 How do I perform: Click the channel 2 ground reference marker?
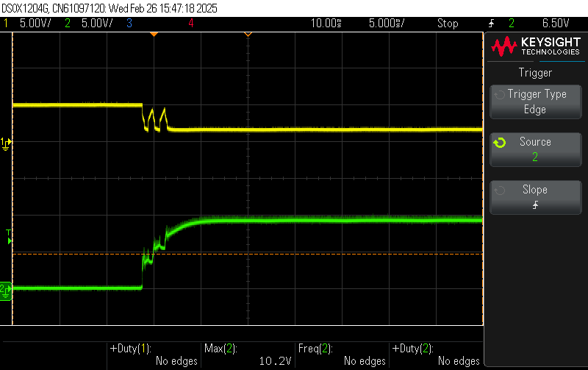point(6,291)
